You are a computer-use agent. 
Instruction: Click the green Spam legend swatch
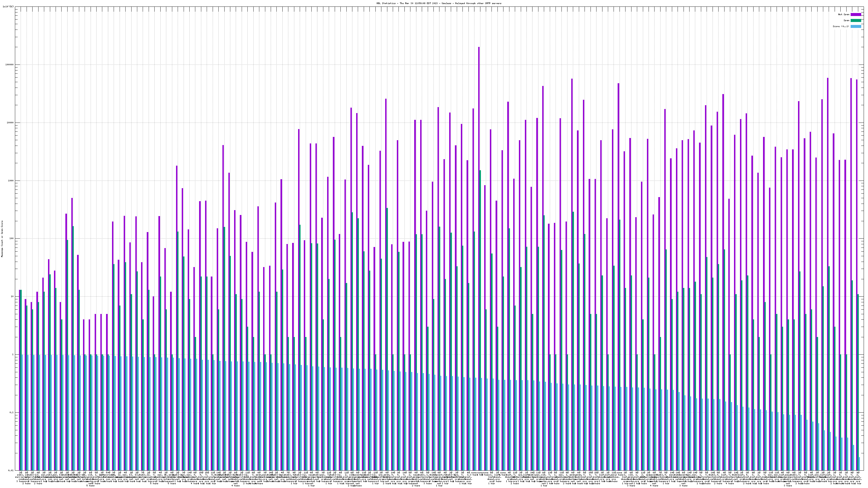[x=856, y=21]
